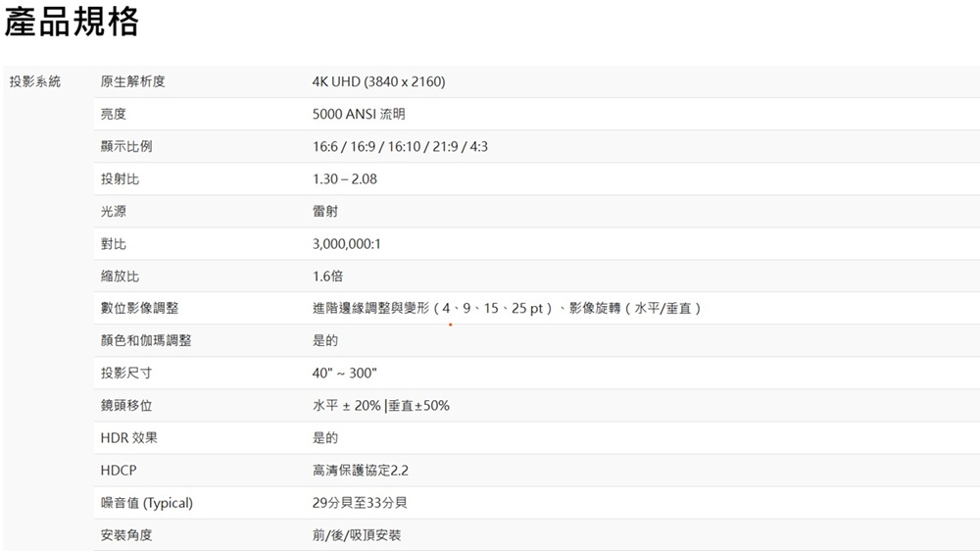The image size is (980, 551).
Task: Select the 高清保護協定2.2 HDCP value
Action: (x=360, y=471)
